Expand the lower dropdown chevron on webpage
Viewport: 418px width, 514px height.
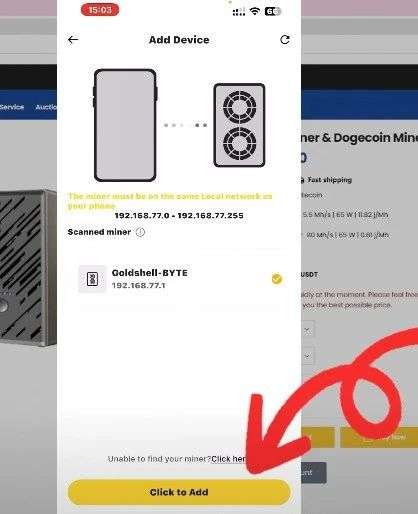307,356
